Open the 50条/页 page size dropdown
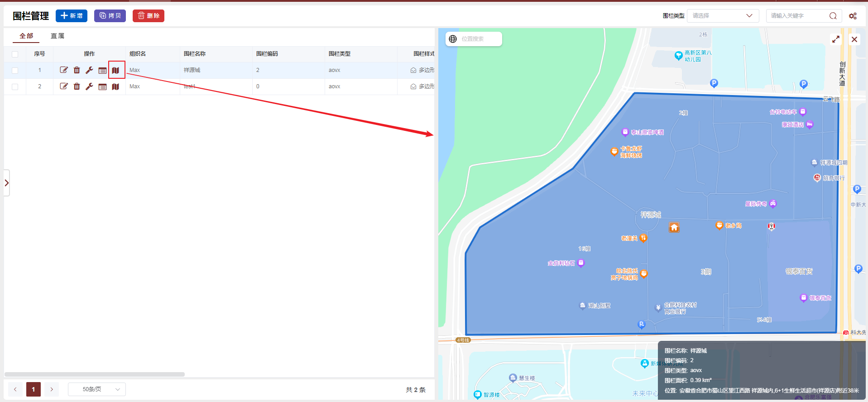 click(x=97, y=389)
